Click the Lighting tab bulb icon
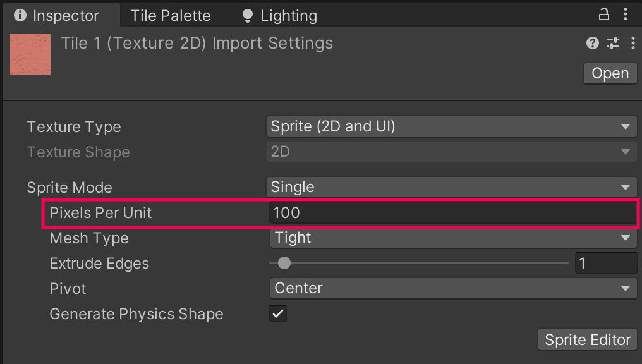642x364 pixels. click(x=246, y=15)
